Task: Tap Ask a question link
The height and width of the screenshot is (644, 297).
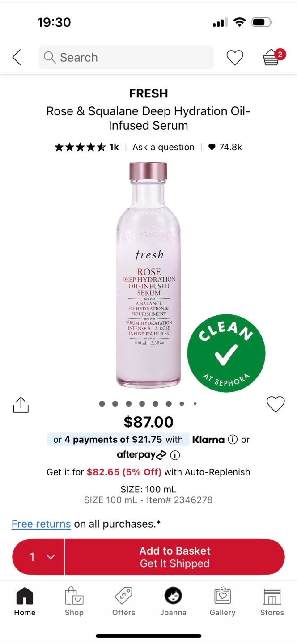Action: pos(163,147)
